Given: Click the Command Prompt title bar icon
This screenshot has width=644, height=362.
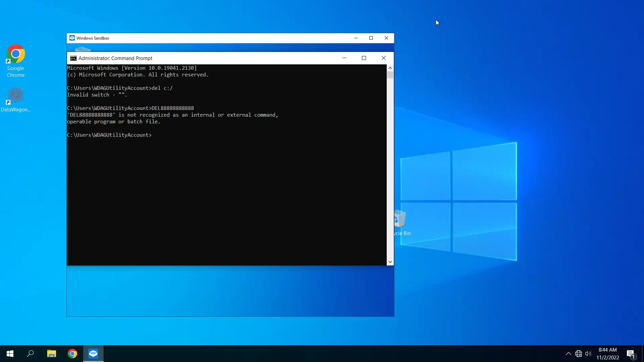Looking at the screenshot, I should pyautogui.click(x=73, y=58).
